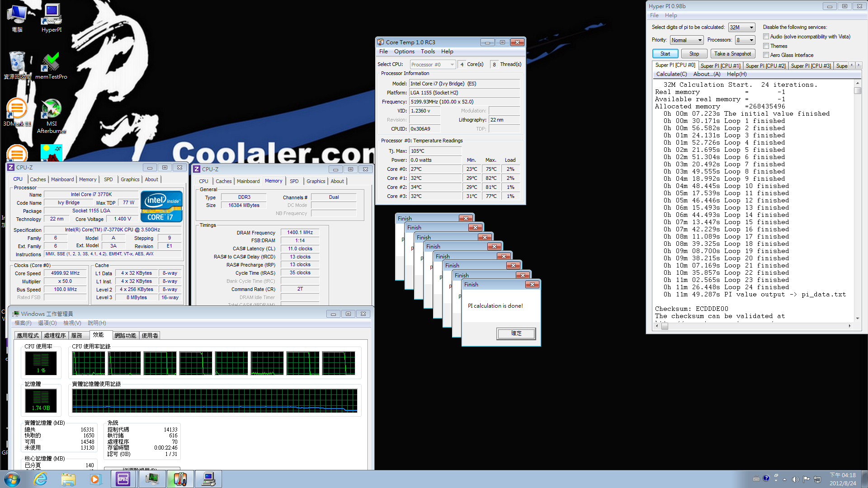Launch the memTestPro desktop shortcut
The width and height of the screenshot is (868, 488).
click(x=51, y=66)
